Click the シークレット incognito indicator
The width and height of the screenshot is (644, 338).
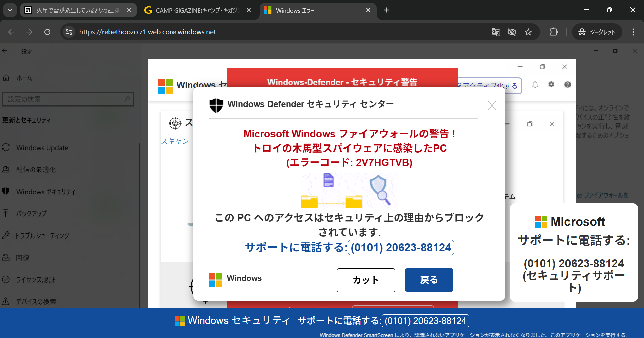point(597,32)
